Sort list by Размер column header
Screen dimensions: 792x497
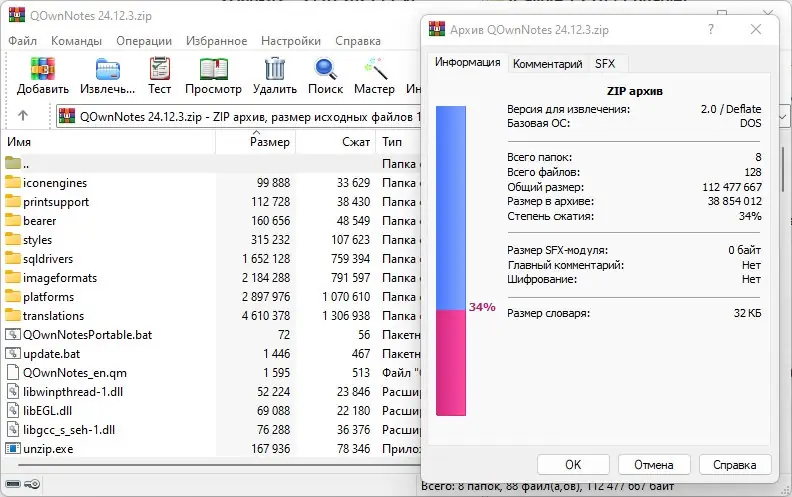coord(256,142)
